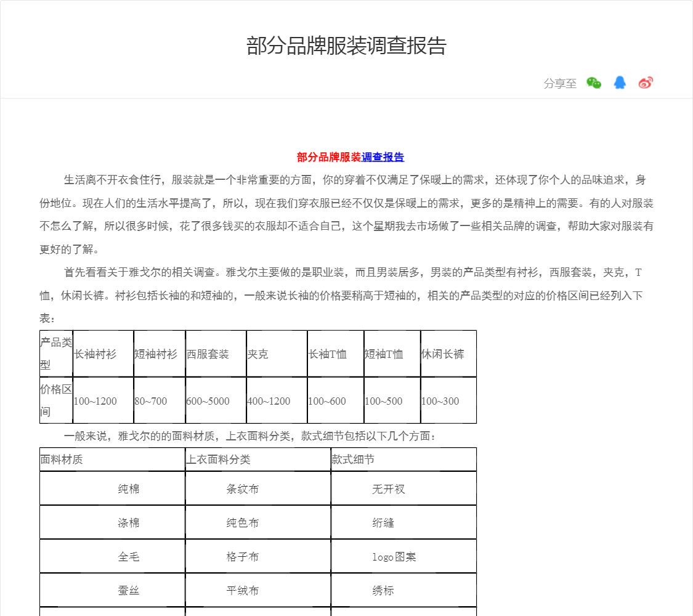Viewport: 693px width, 616px height.
Task: Click the logo图案 cell
Action: point(403,556)
